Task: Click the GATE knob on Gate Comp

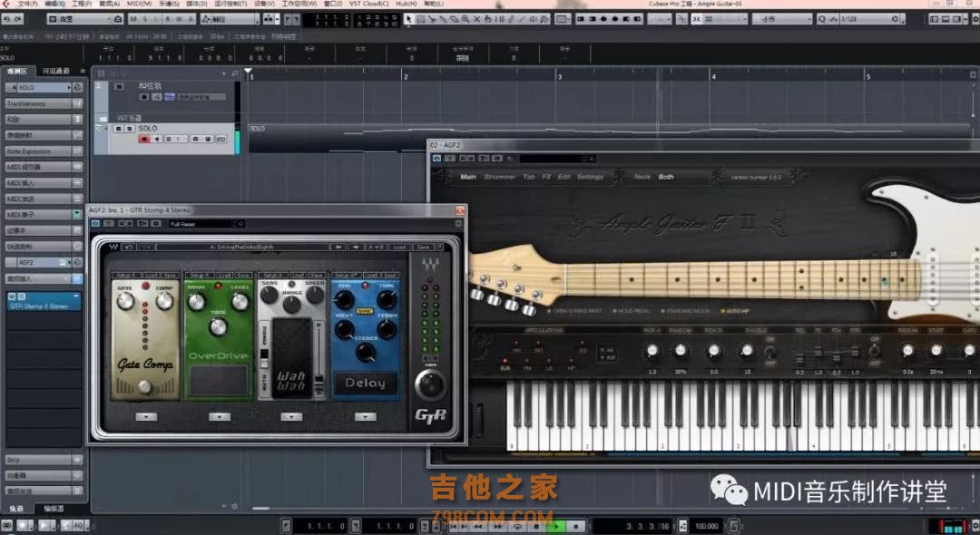Action: [125, 301]
